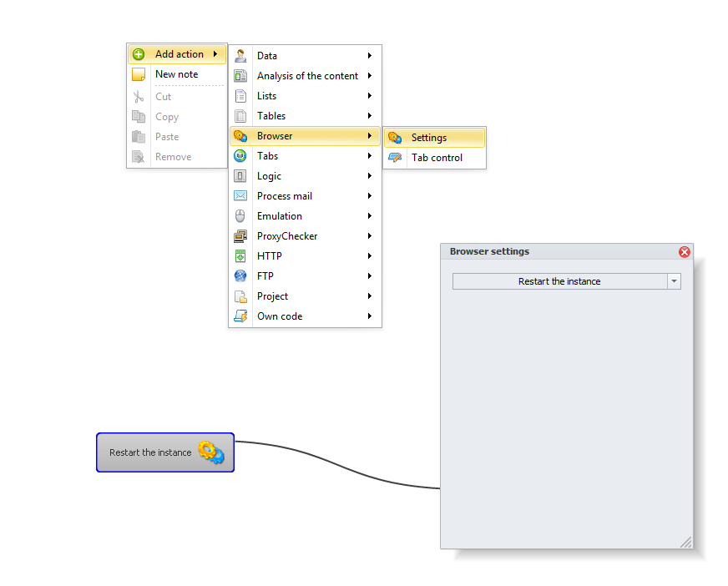Click the Copy pages icon
The width and height of the screenshot is (728, 586).
(x=139, y=117)
